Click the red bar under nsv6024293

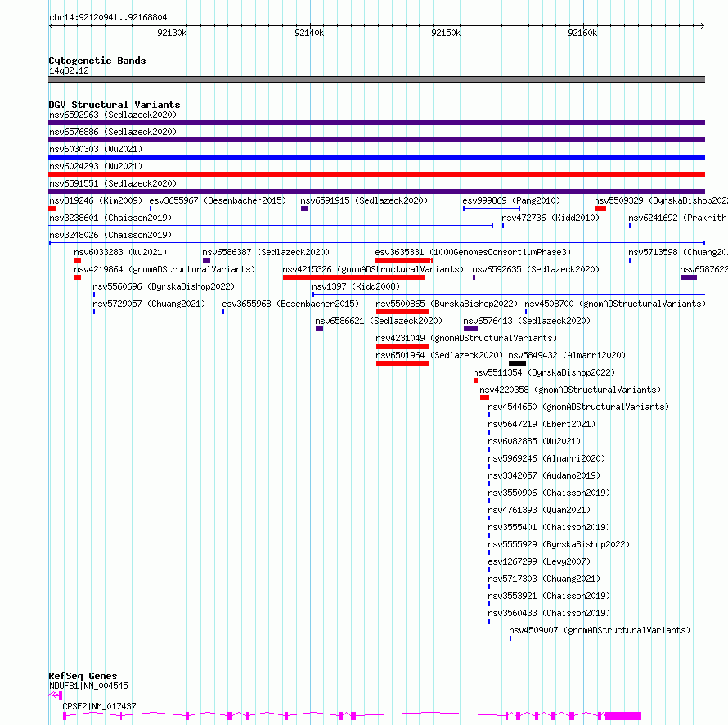(x=376, y=174)
